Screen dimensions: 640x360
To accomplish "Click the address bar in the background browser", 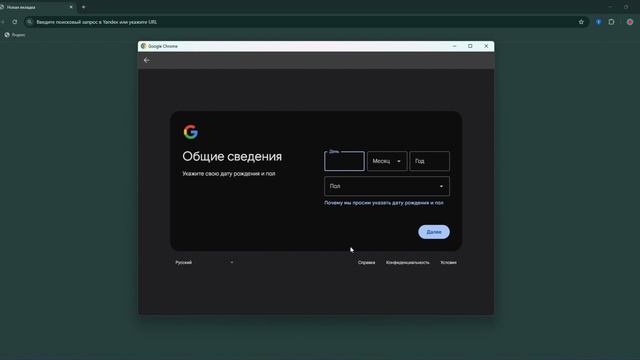I will 306,22.
